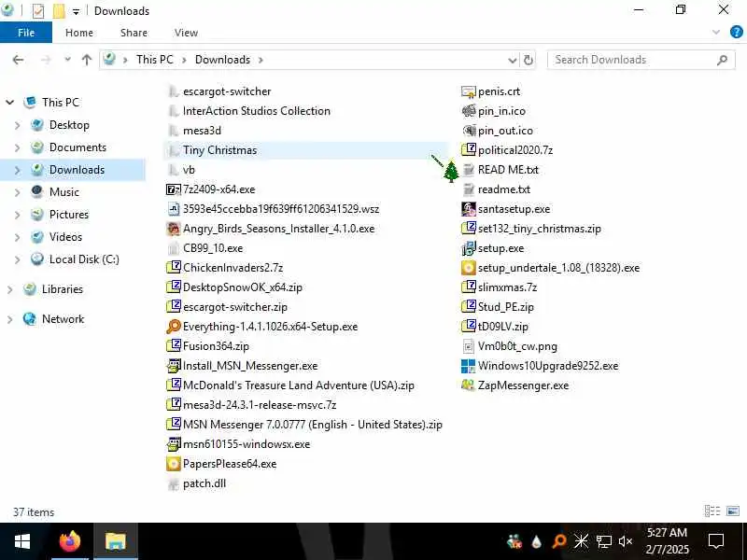Expand the ribbon with the chevron

pyautogui.click(x=715, y=33)
